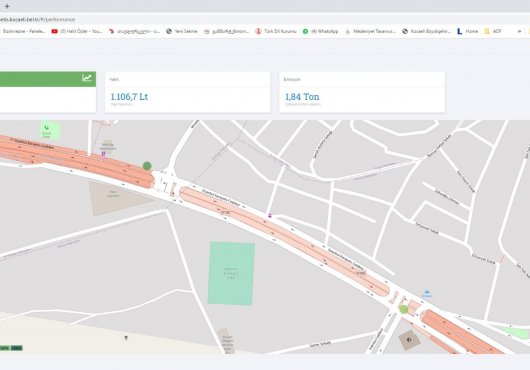
Task: Click the performance URL in address bar
Action: pos(38,20)
